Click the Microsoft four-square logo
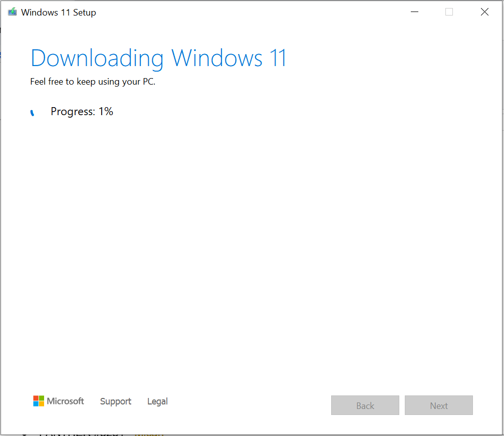Image resolution: width=504 pixels, height=436 pixels. (x=39, y=401)
